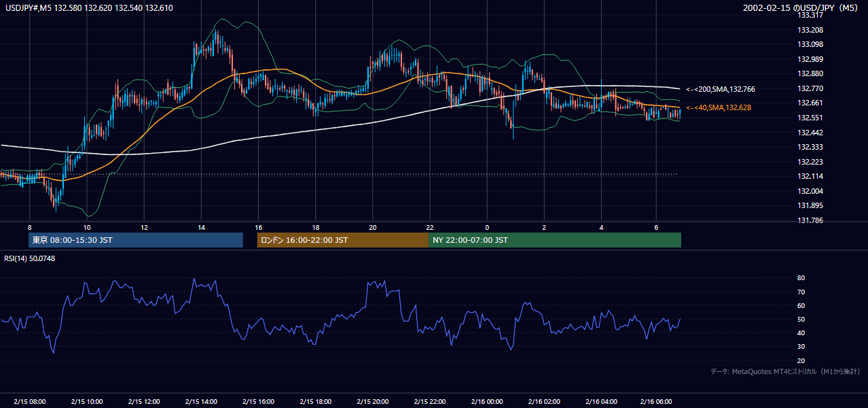Click RSI scale value 50
Viewport: 868px width, 408px height.
point(801,319)
